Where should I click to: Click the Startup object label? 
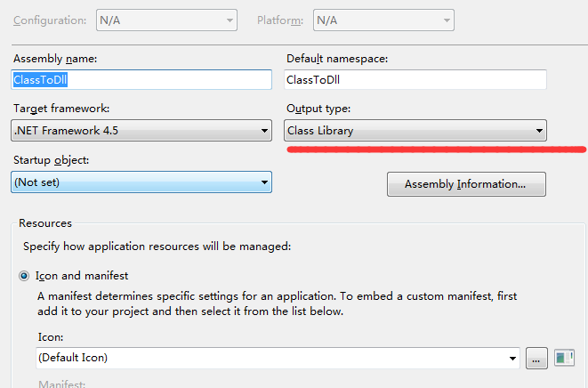click(x=52, y=160)
